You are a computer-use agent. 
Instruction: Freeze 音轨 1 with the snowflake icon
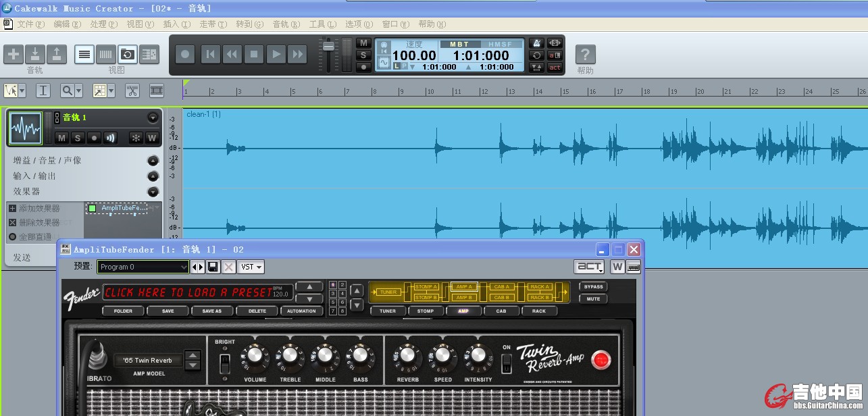pos(136,138)
